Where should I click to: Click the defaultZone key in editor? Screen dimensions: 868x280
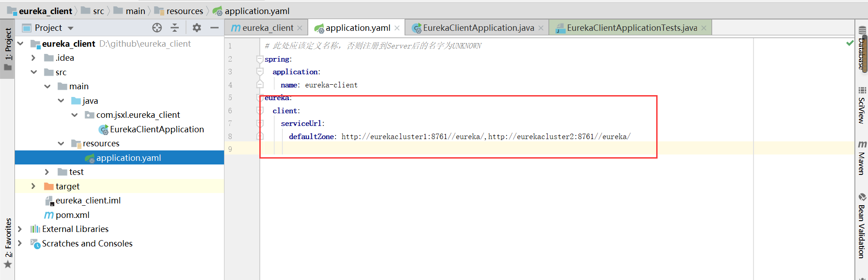coord(311,136)
